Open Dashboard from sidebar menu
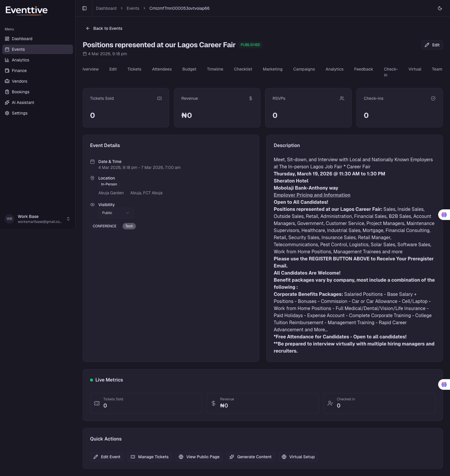 pos(22,39)
